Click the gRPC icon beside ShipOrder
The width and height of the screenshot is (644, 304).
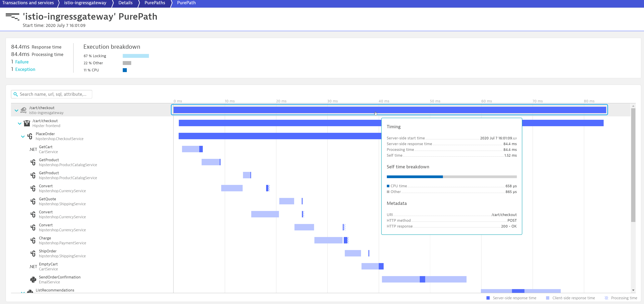[33, 254]
